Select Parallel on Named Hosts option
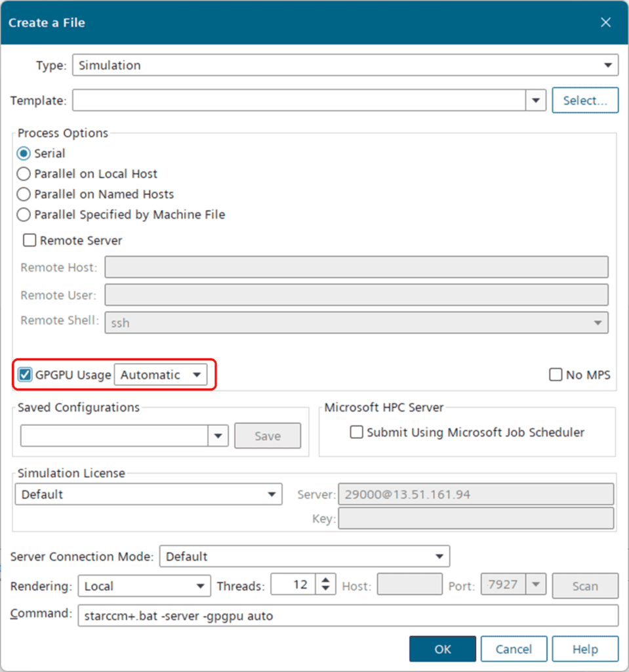The image size is (629, 672). point(24,194)
